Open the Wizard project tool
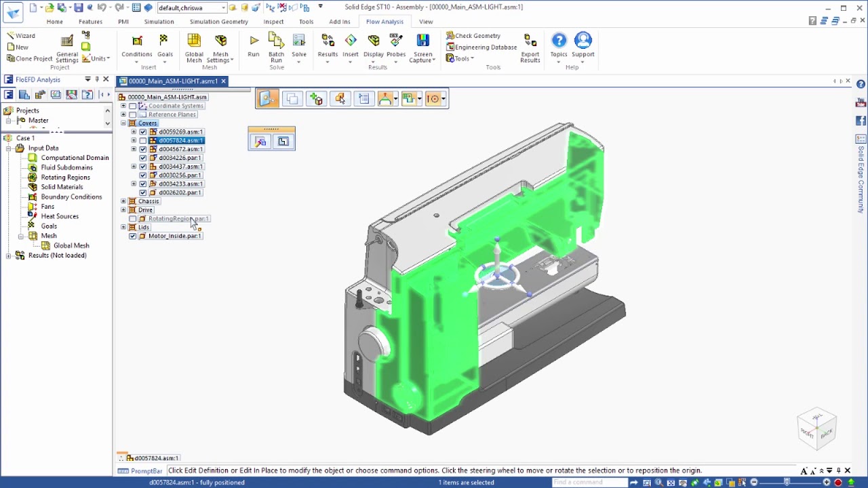The width and height of the screenshot is (868, 488). [20, 36]
